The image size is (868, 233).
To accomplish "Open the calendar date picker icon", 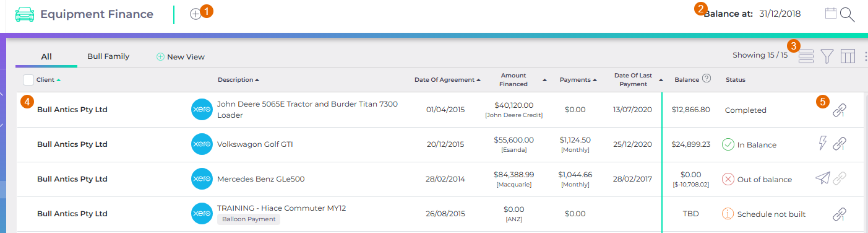I will [x=831, y=13].
